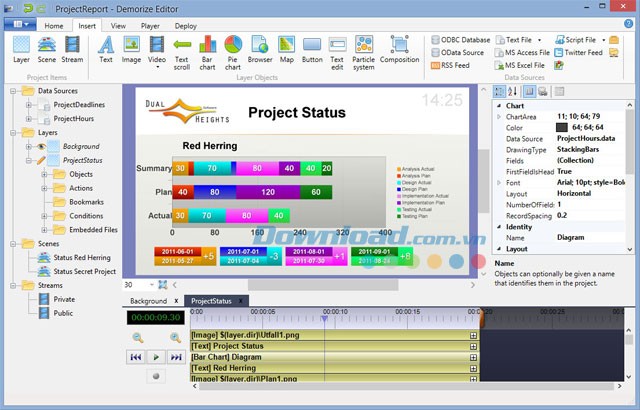Expand the Objects folder in tree
This screenshot has height=410, width=640.
pyautogui.click(x=44, y=174)
